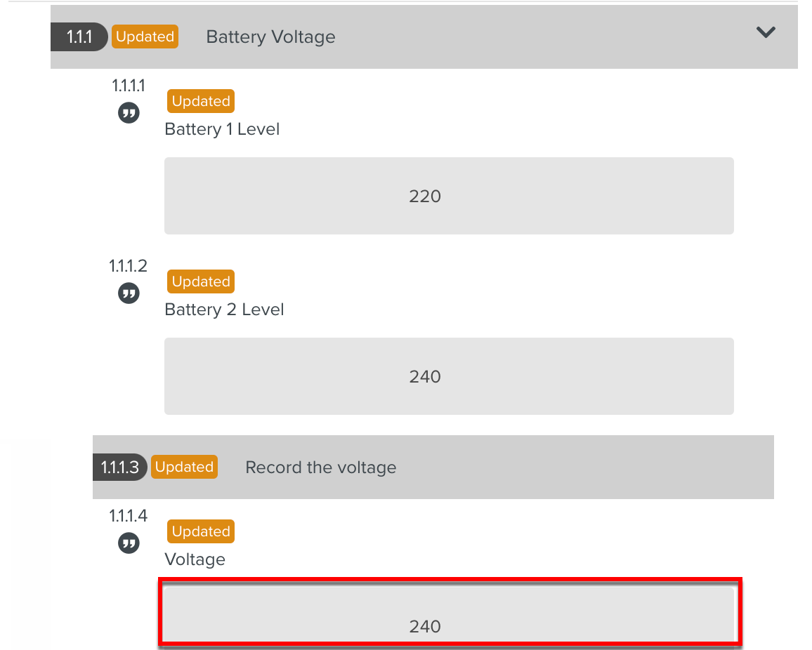812x650 pixels.
Task: Click the Updated badge above Battery 2 Level
Action: [201, 281]
